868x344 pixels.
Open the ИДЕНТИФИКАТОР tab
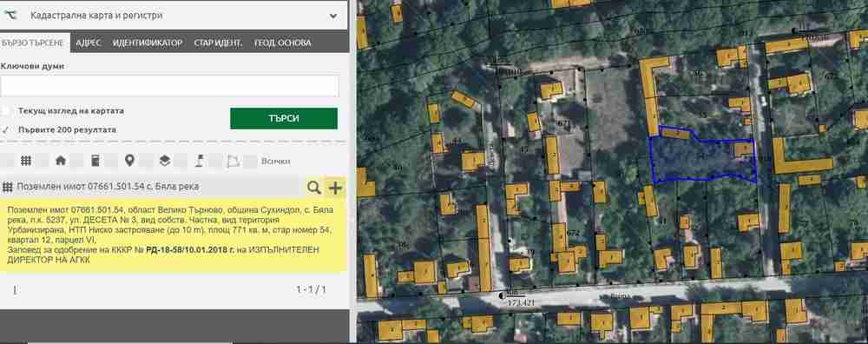pyautogui.click(x=148, y=43)
